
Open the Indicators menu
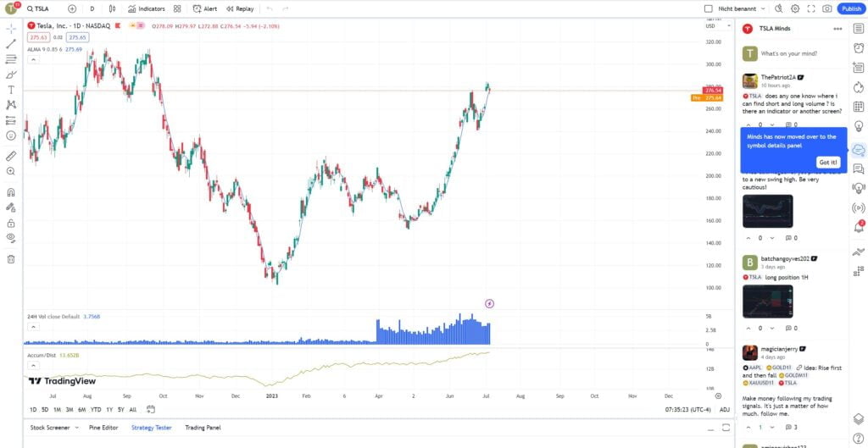point(147,8)
